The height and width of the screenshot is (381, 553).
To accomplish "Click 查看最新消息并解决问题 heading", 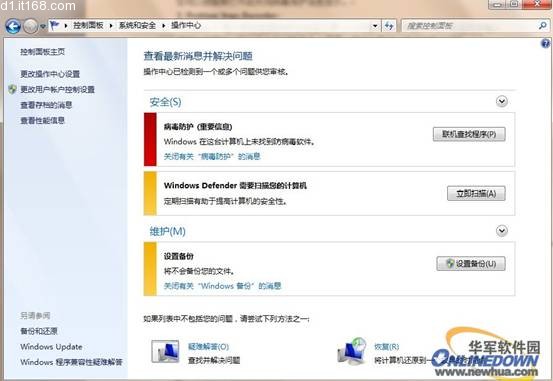I will tap(198, 56).
